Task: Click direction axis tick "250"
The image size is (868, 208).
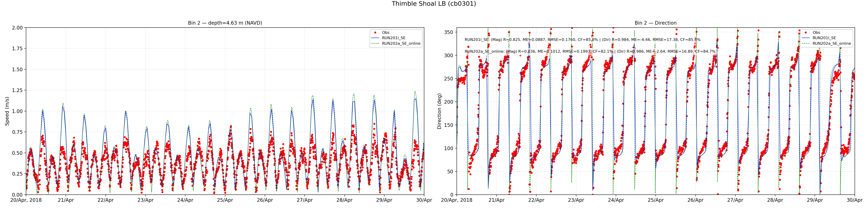Action: coord(449,79)
